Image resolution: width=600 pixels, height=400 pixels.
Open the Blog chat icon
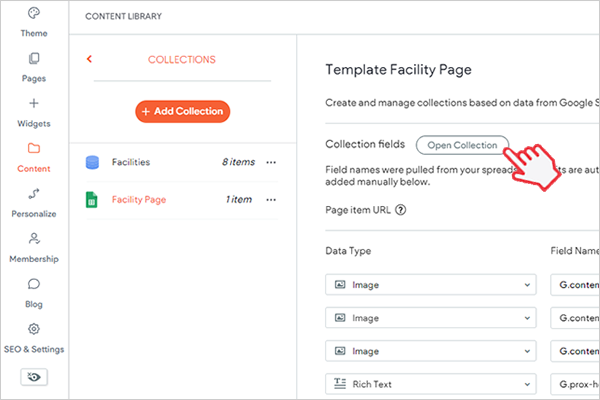[x=34, y=284]
